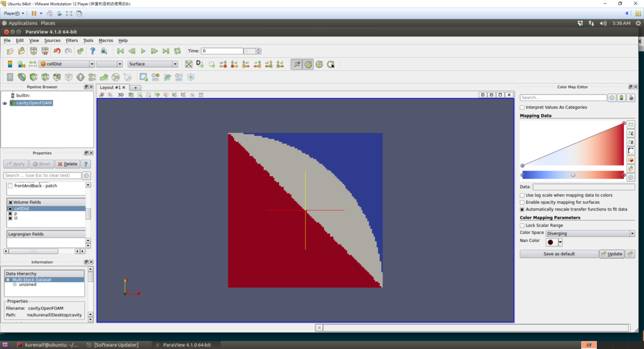Expand the unzoned tree node
Screen dimensions: 644x349
tap(15, 284)
